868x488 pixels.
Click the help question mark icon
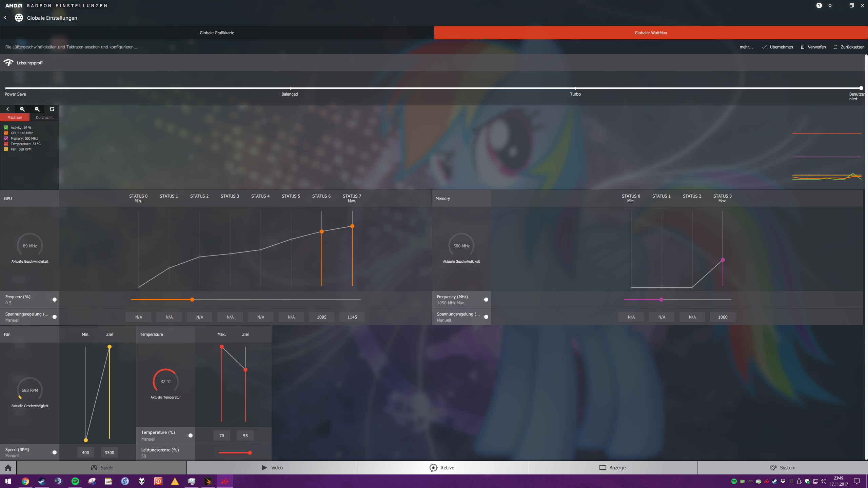pos(819,5)
